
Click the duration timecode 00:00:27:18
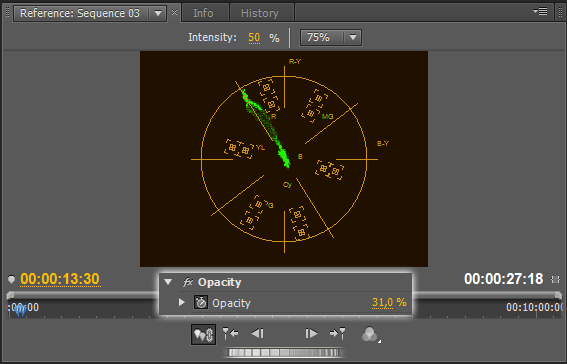pos(503,279)
